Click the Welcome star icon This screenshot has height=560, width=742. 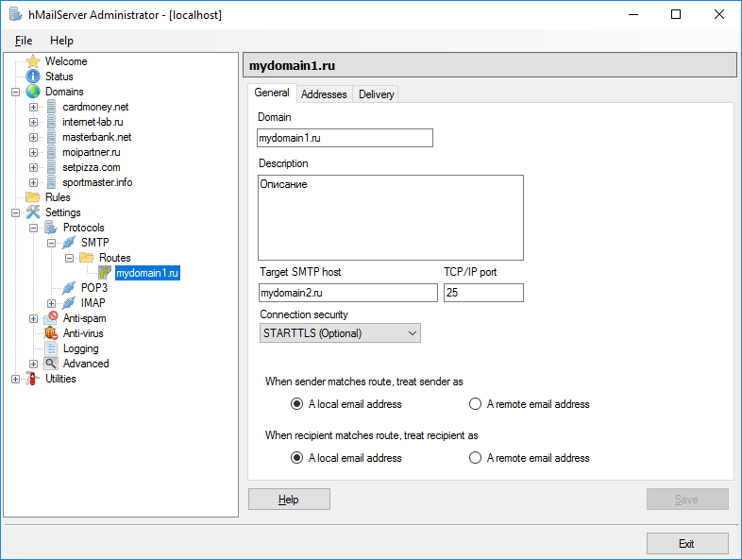[33, 61]
